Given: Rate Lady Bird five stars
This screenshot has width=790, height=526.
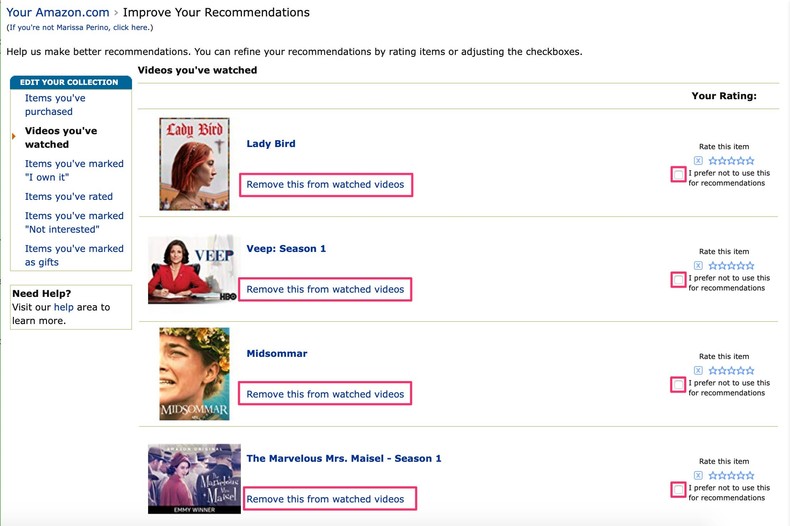Looking at the screenshot, I should (x=750, y=161).
